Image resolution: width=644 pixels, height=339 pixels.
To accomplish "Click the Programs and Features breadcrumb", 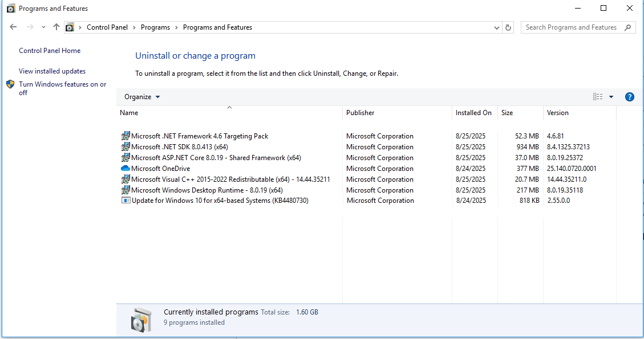I will click(x=218, y=27).
